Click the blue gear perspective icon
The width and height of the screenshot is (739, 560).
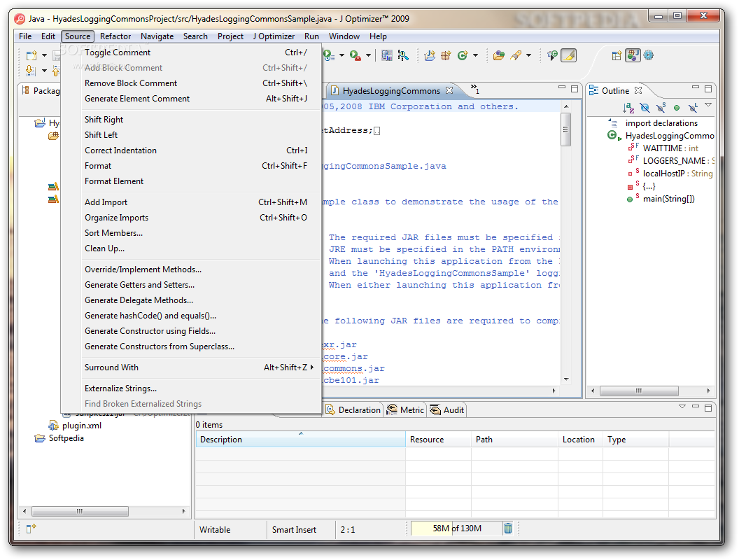click(649, 55)
